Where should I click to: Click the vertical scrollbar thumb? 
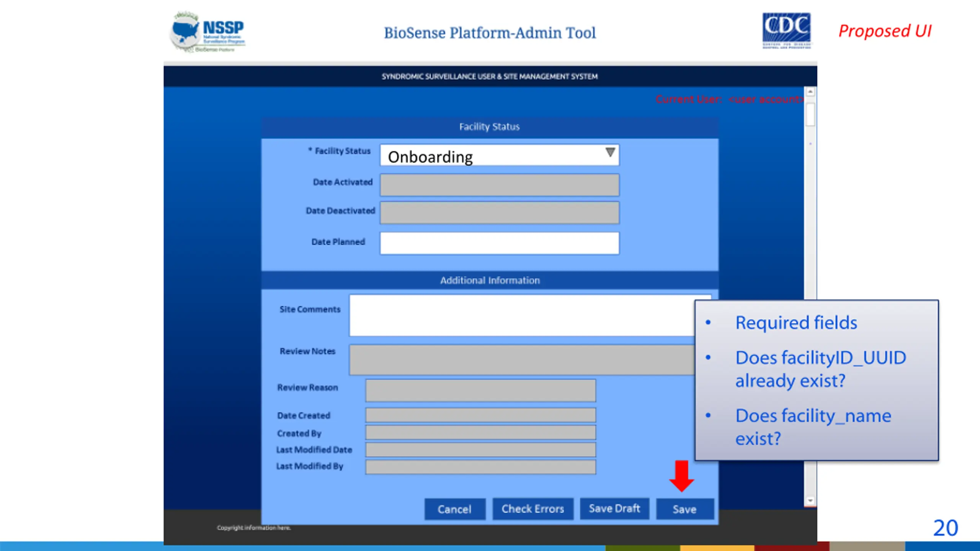(810, 114)
